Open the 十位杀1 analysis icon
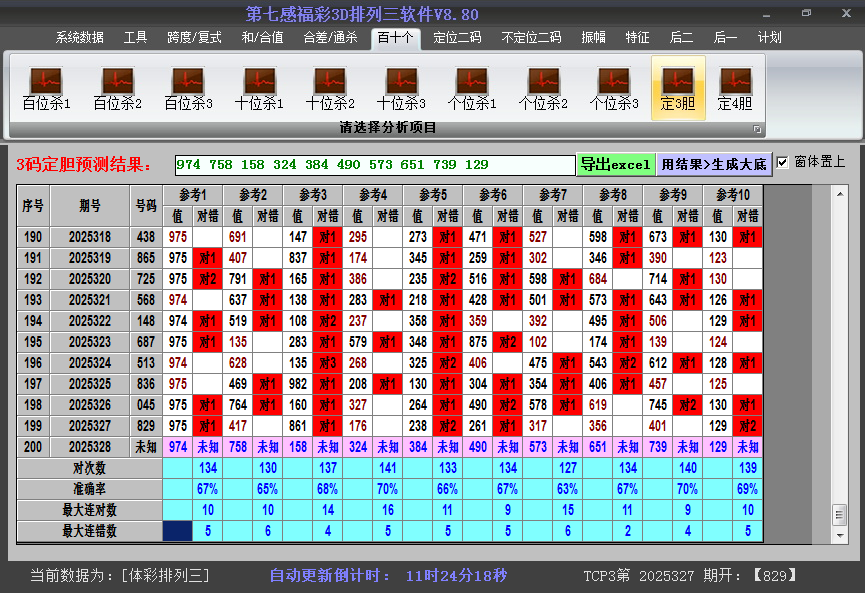 click(x=259, y=89)
